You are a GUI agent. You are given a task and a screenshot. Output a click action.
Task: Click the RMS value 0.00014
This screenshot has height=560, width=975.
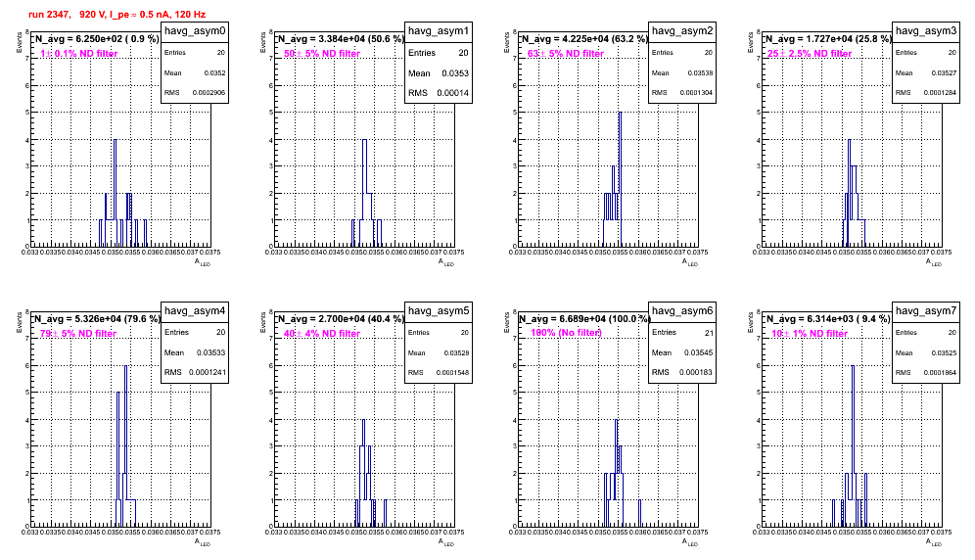coord(452,93)
